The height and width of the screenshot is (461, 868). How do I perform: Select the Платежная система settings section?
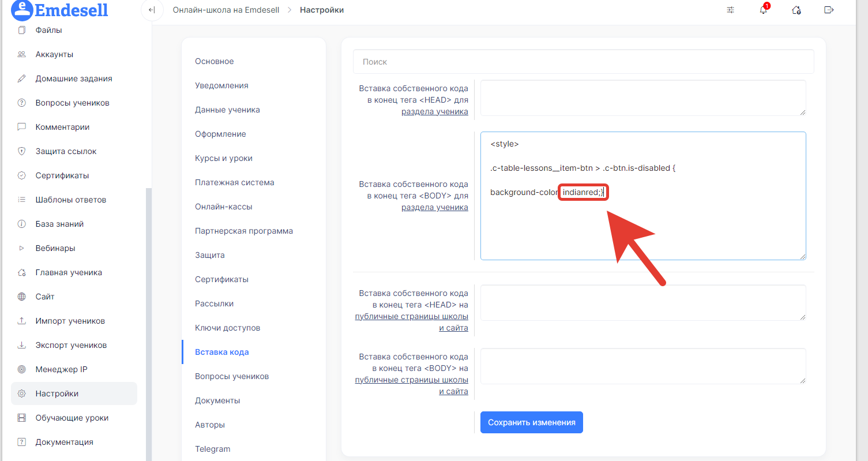(x=234, y=182)
